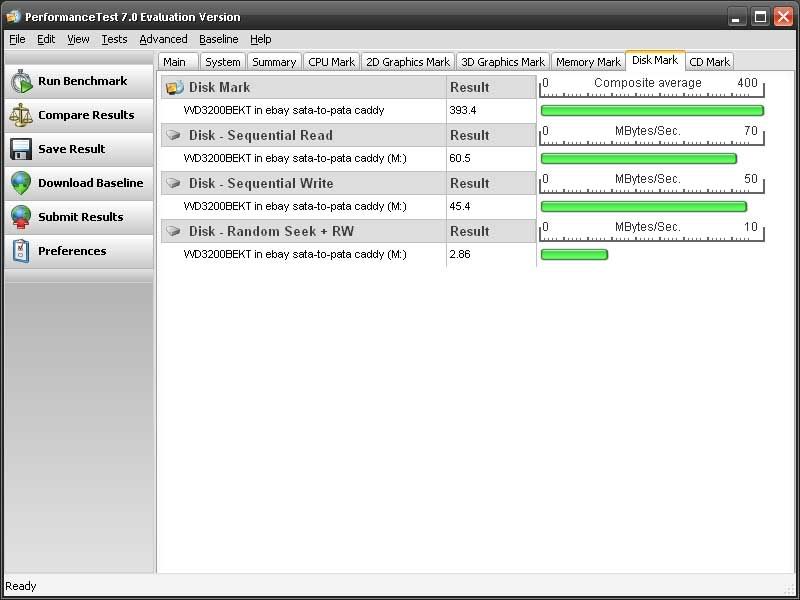The width and height of the screenshot is (800, 600).
Task: Select the Disk - Sequential Read header
Action: coord(261,135)
